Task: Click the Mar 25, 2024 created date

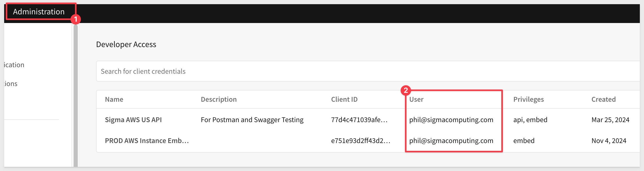Action: pos(610,120)
